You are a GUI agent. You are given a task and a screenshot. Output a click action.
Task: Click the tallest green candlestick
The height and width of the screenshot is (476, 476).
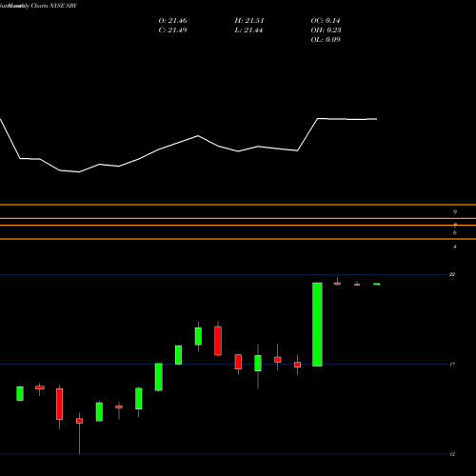point(317,325)
